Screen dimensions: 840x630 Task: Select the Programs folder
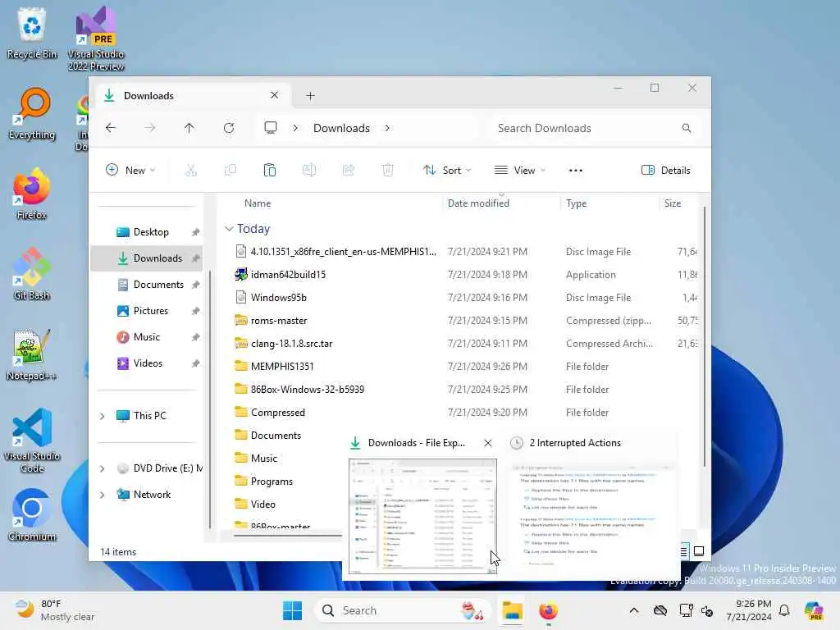[x=271, y=482]
